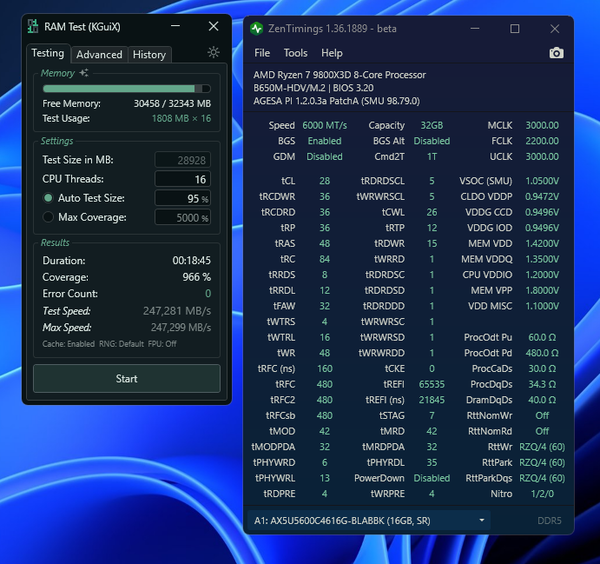Screen dimensions: 600x564
Task: Click the RttPark RZQ/4 (60) value
Action: [542, 463]
